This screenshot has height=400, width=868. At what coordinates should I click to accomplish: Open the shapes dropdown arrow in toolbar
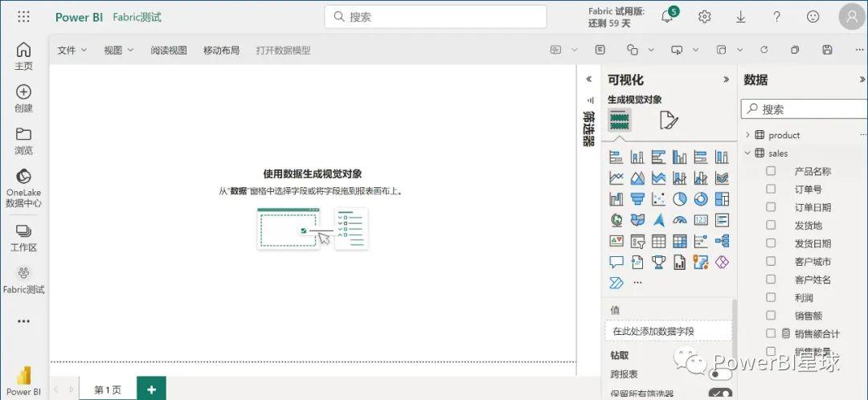click(x=651, y=50)
